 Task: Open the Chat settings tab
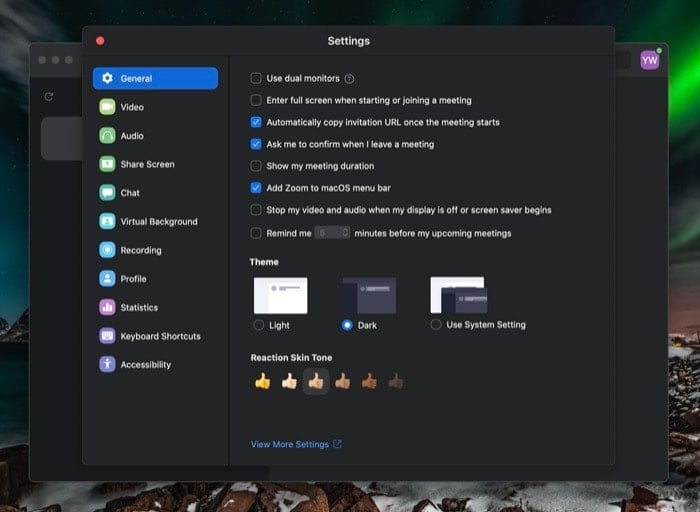[155, 193]
